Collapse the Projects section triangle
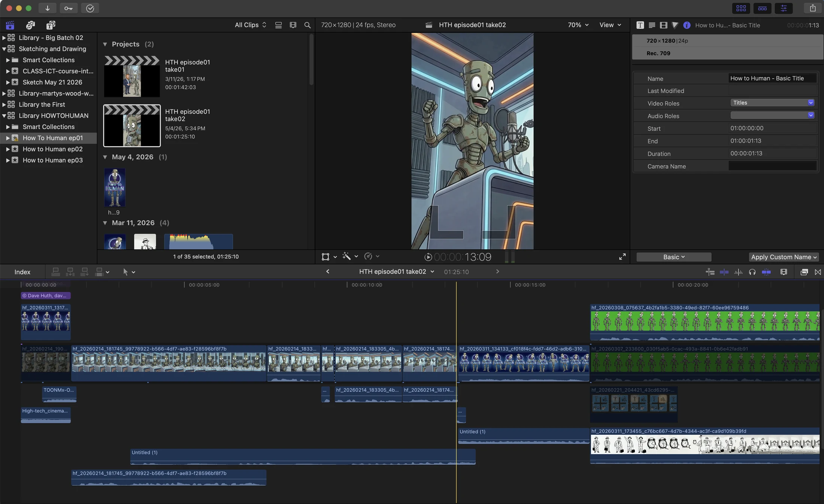 click(105, 44)
